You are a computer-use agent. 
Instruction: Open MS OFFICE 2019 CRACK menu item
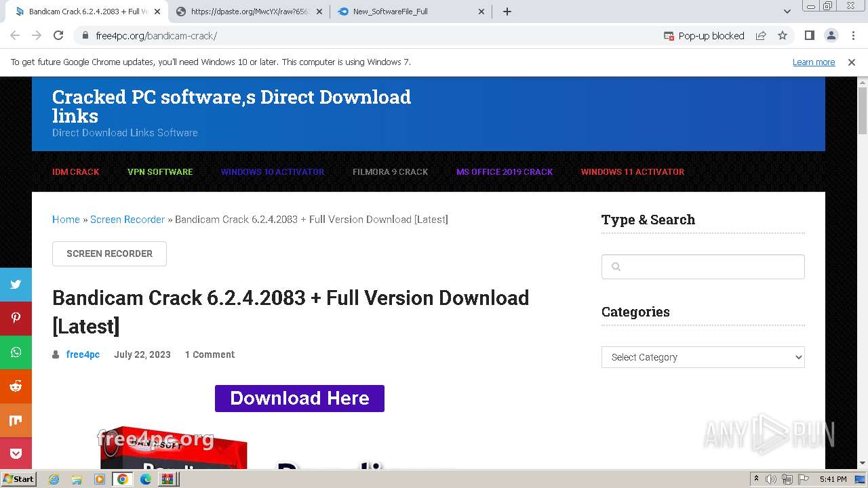coord(505,171)
